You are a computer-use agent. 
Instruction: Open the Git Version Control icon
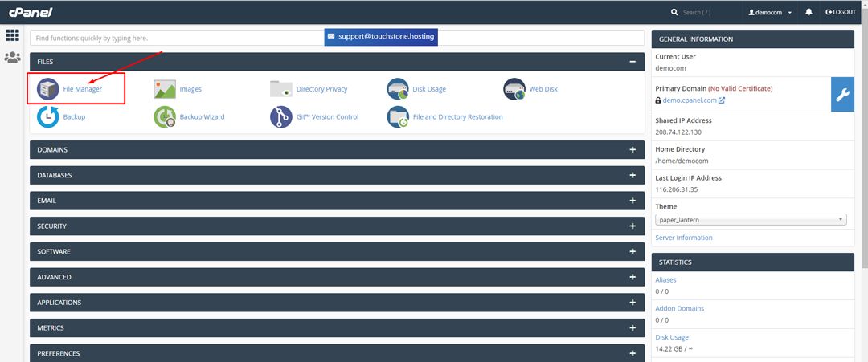coord(281,117)
